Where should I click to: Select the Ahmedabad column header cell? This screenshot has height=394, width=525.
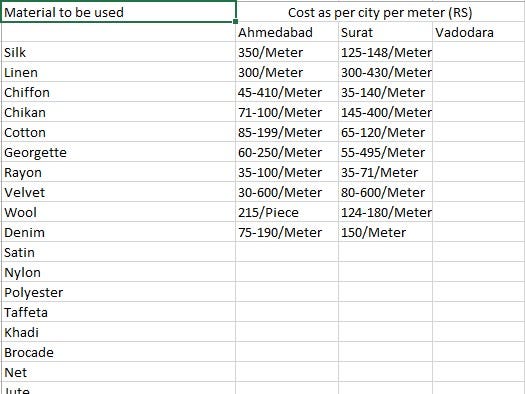[287, 32]
